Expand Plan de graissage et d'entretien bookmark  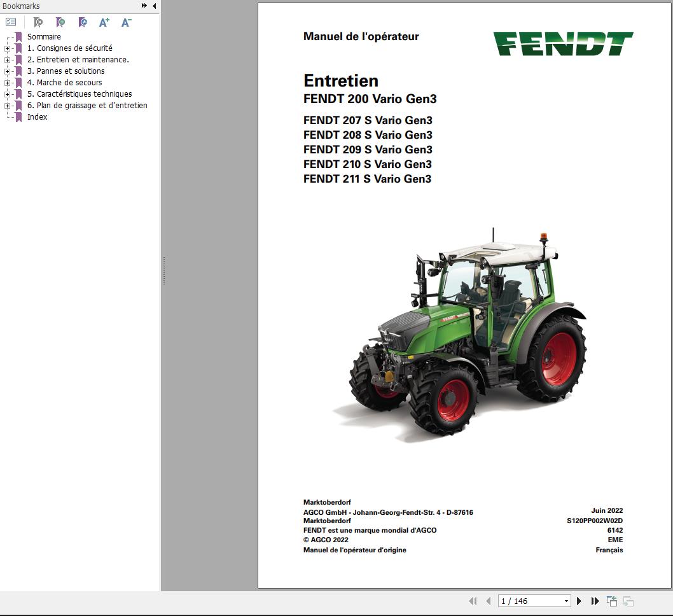coord(7,106)
